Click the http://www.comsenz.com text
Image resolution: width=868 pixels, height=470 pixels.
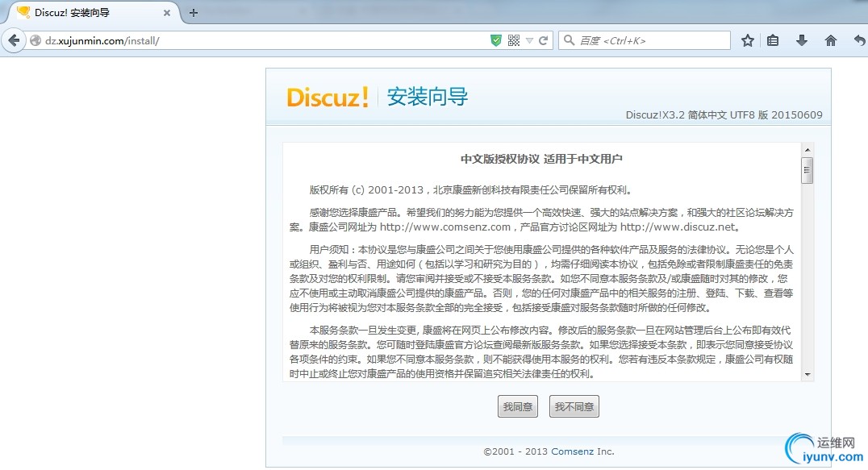(x=445, y=227)
